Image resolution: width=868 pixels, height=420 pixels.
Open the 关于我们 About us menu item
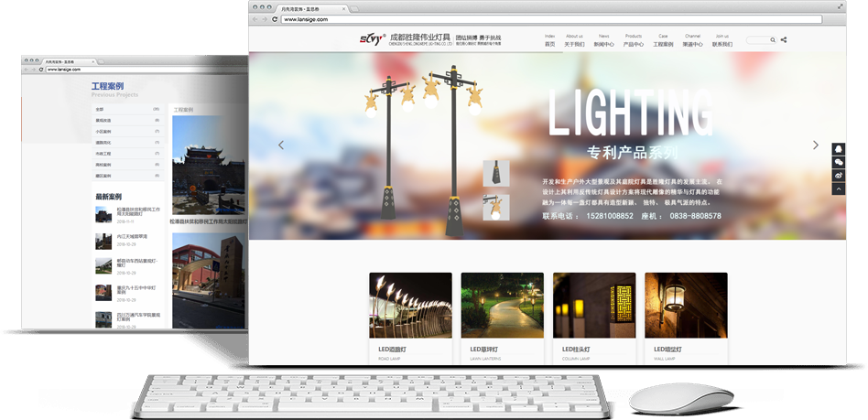(574, 40)
